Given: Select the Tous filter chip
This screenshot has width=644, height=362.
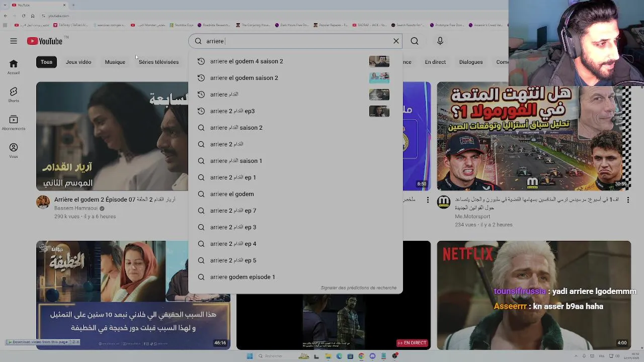Looking at the screenshot, I should [46, 62].
